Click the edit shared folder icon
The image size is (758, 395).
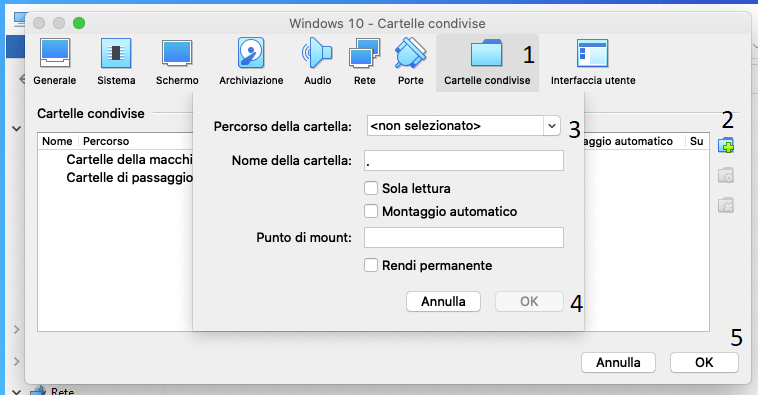pyautogui.click(x=726, y=176)
